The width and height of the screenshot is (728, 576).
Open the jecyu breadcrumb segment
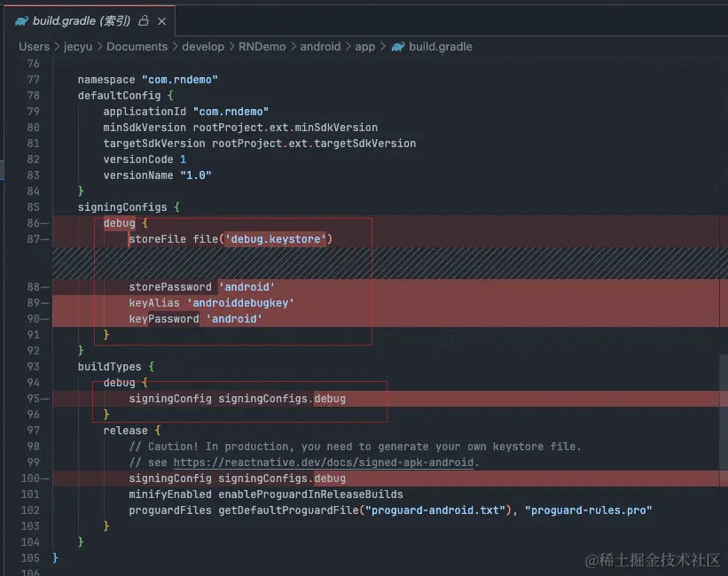click(78, 47)
